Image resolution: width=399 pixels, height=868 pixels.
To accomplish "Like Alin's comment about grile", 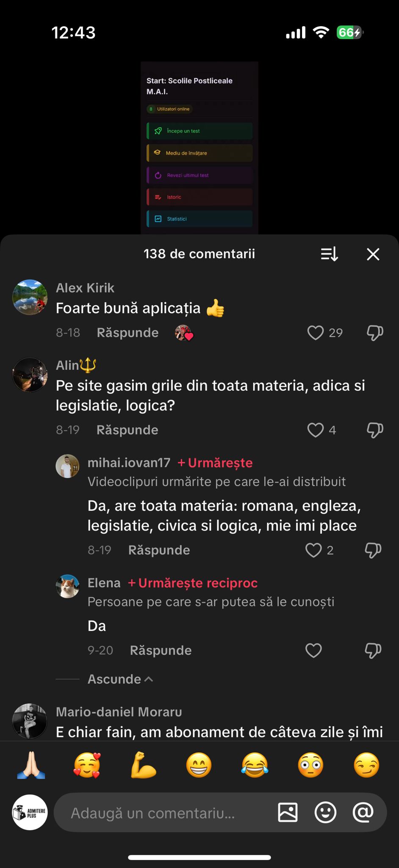I will coord(316,430).
